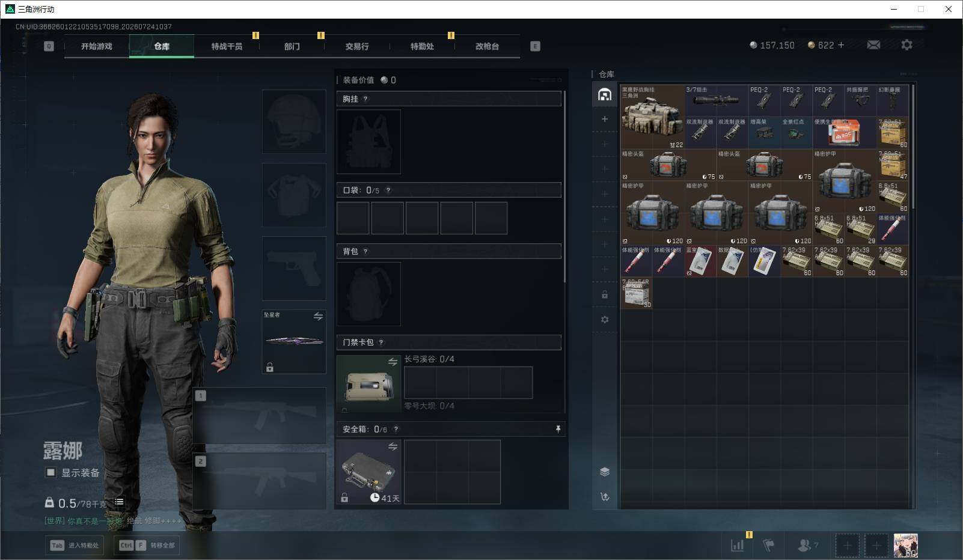963x560 pixels.
Task: Select the 增高架 riser mount item
Action: click(765, 133)
